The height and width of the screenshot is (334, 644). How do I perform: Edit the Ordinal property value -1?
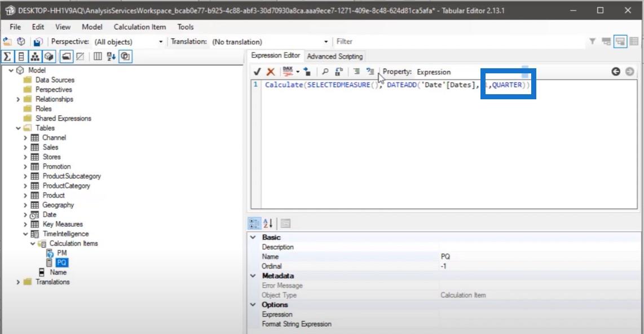(x=539, y=266)
